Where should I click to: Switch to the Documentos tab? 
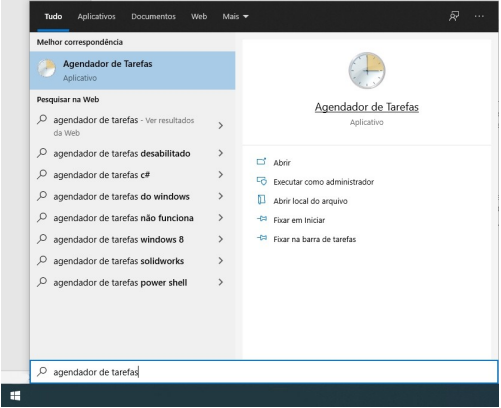tap(153, 16)
